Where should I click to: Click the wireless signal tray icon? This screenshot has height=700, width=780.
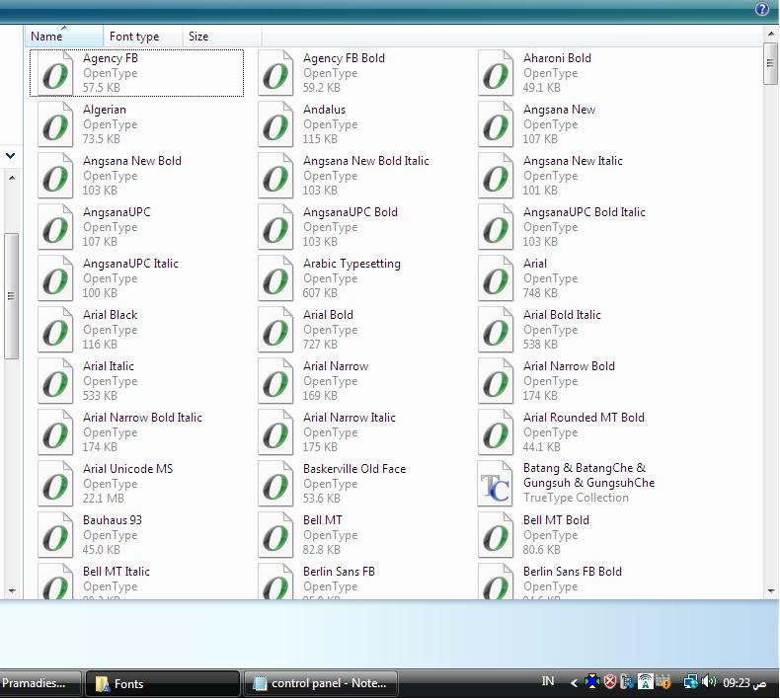tap(645, 681)
